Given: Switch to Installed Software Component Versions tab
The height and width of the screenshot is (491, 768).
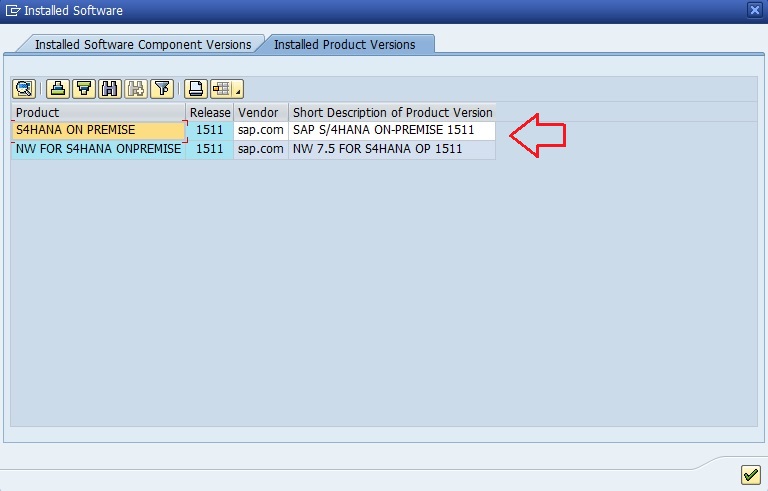Looking at the screenshot, I should tap(143, 45).
